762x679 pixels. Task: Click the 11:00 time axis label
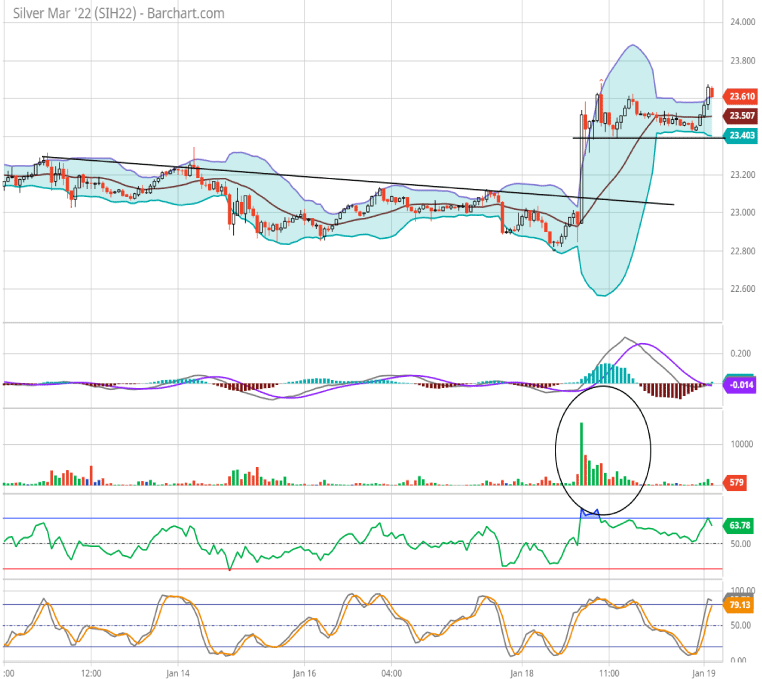(611, 673)
